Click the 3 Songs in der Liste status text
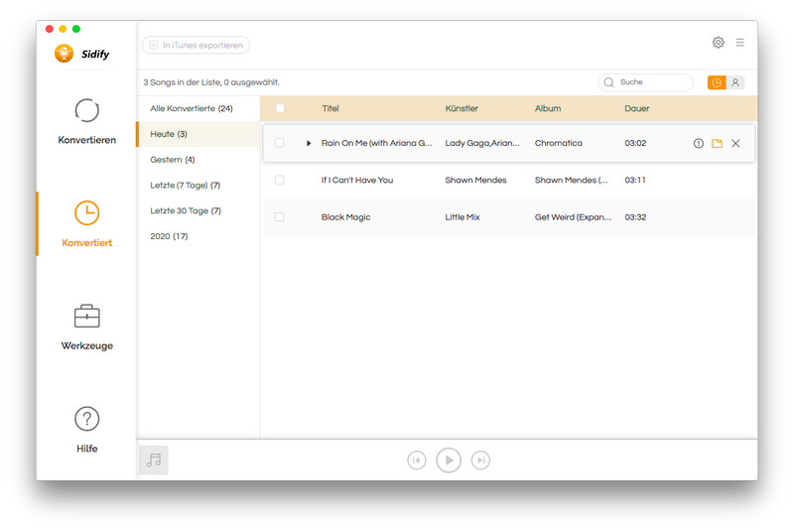The width and height of the screenshot is (794, 532). [211, 82]
